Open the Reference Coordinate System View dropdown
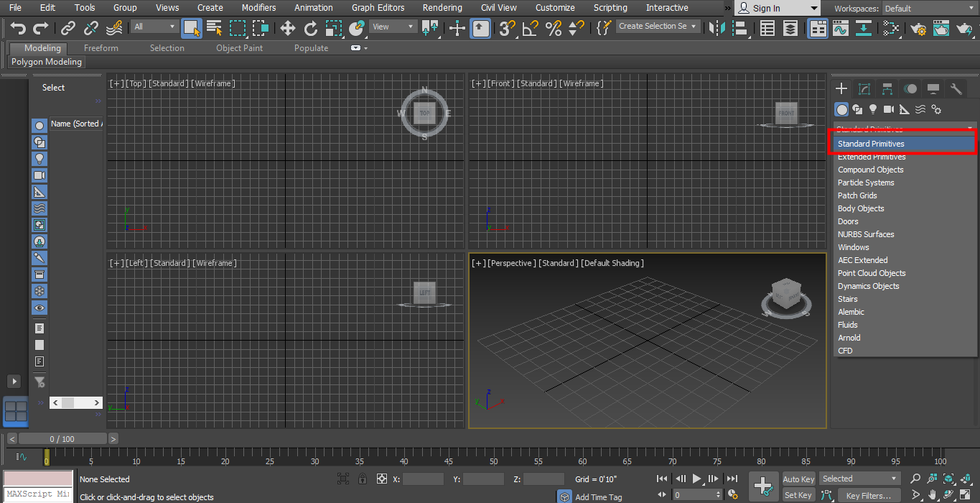980x503 pixels. (x=393, y=26)
